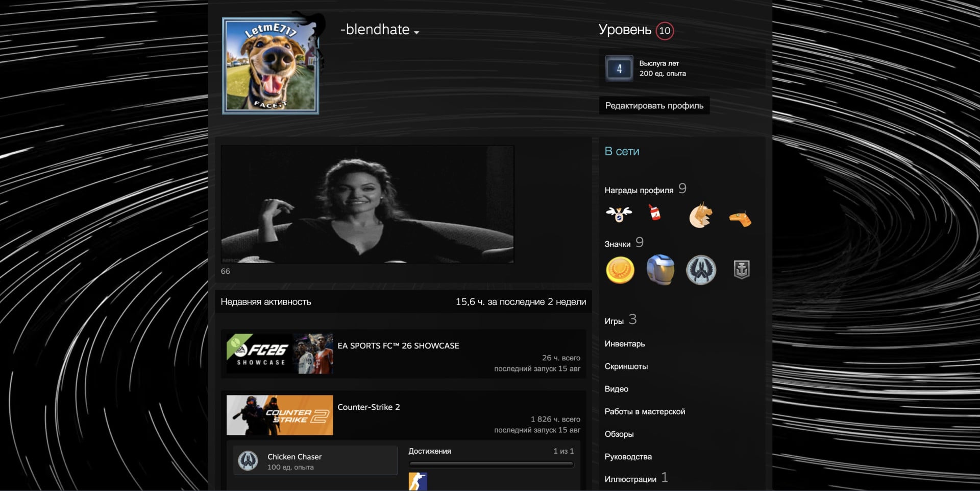Image resolution: width=980 pixels, height=491 pixels.
Task: Open the Игры games link
Action: 614,321
